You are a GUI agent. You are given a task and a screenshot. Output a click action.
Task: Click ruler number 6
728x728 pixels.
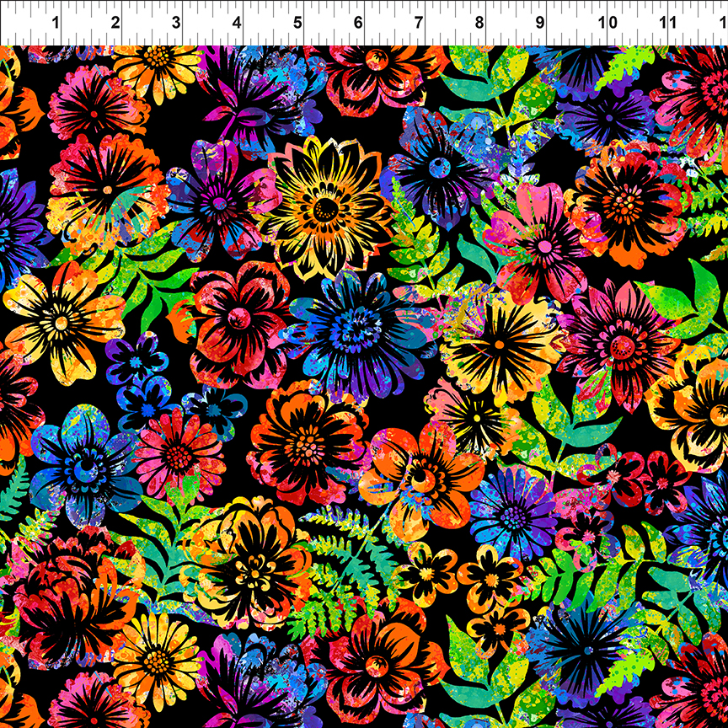[358, 24]
